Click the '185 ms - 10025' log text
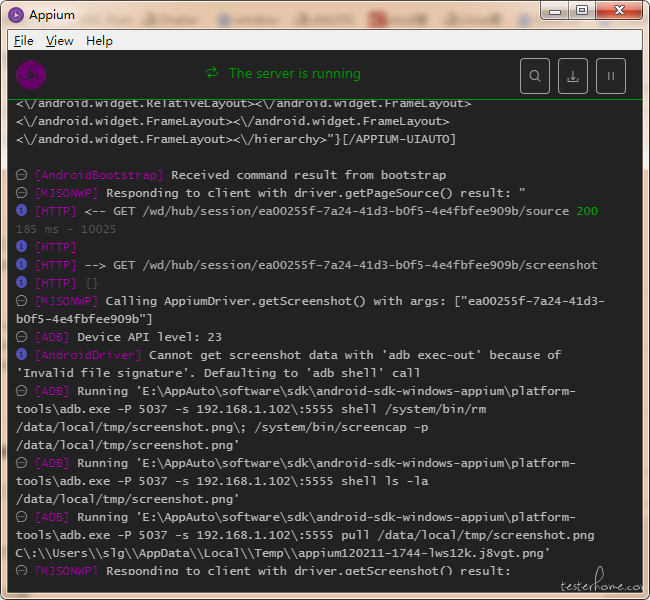Screen dimensions: 650x600 pyautogui.click(x=66, y=229)
